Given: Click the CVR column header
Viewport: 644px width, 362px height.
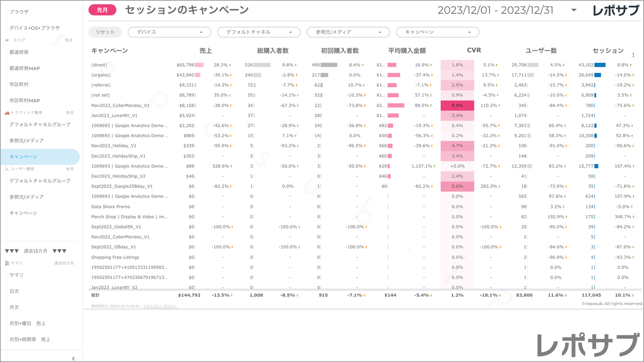Looking at the screenshot, I should click(474, 50).
